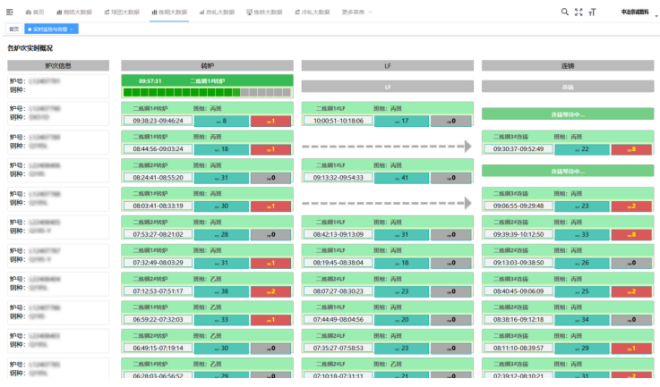Click the 炉次信息 column header
Screen dimensions: 660x387
pos(58,66)
